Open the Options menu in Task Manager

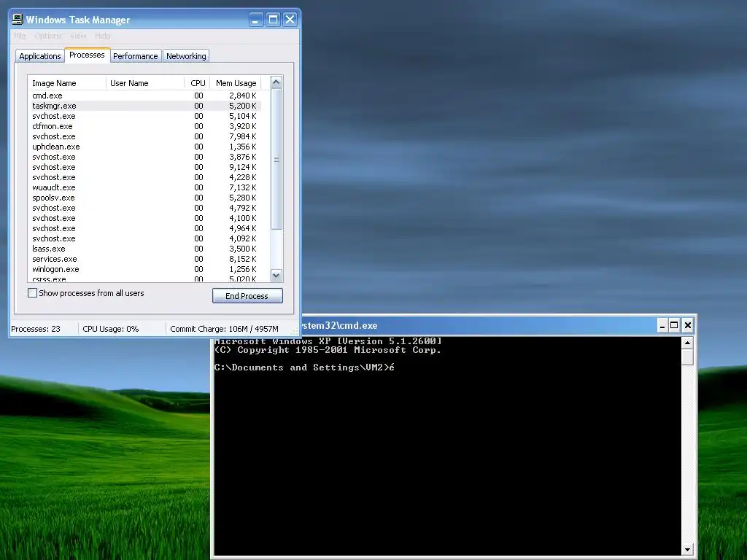pyautogui.click(x=48, y=36)
